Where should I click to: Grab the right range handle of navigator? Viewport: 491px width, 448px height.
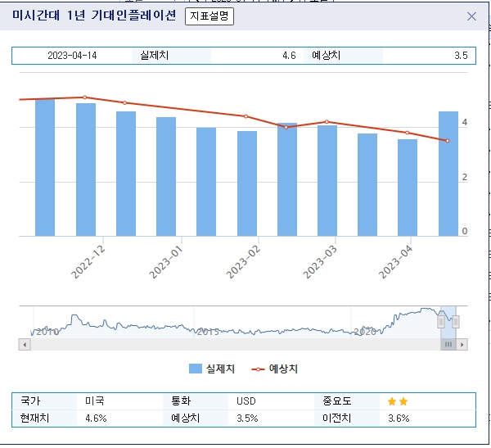tap(456, 322)
